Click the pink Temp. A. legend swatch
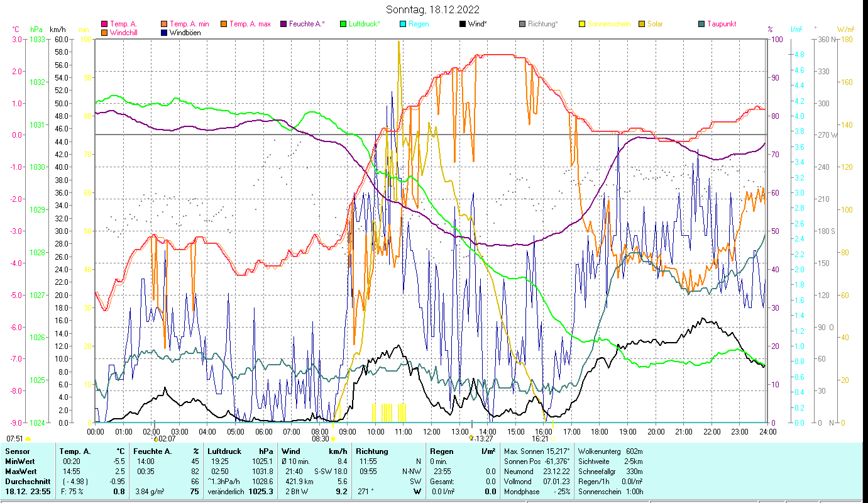The height and width of the screenshot is (503, 868). pos(104,25)
